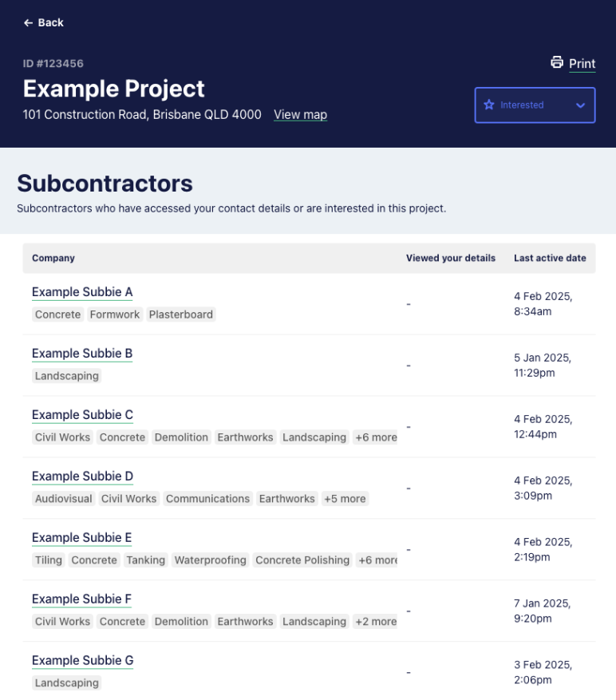Open the View map link
616x700 pixels.
point(300,115)
